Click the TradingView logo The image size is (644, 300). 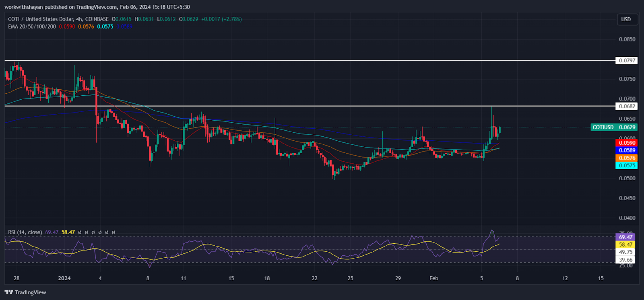[25, 292]
